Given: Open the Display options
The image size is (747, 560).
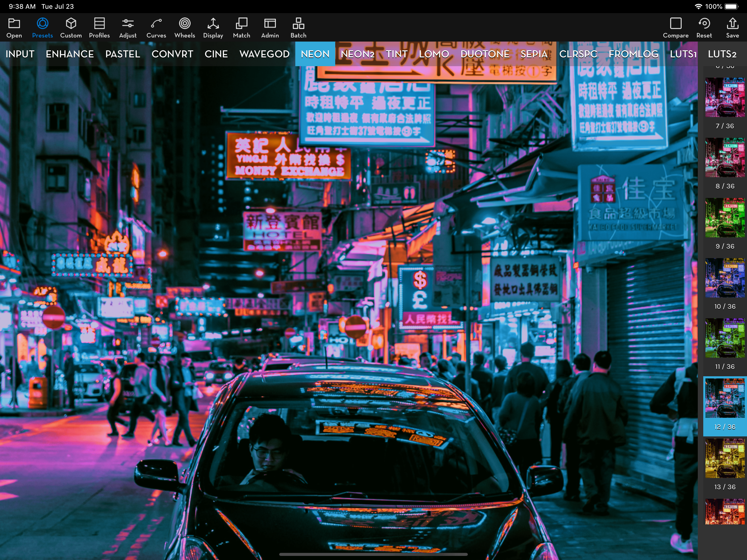Looking at the screenshot, I should [213, 27].
